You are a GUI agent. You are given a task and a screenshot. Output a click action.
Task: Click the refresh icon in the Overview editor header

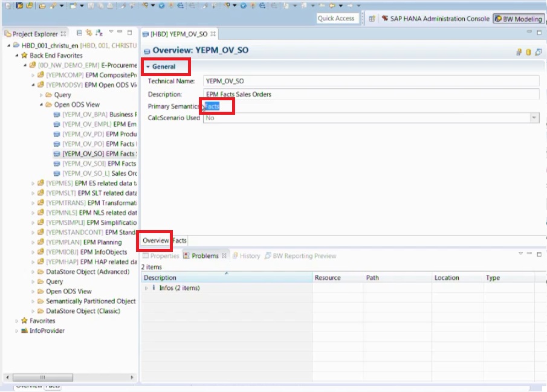pyautogui.click(x=539, y=53)
